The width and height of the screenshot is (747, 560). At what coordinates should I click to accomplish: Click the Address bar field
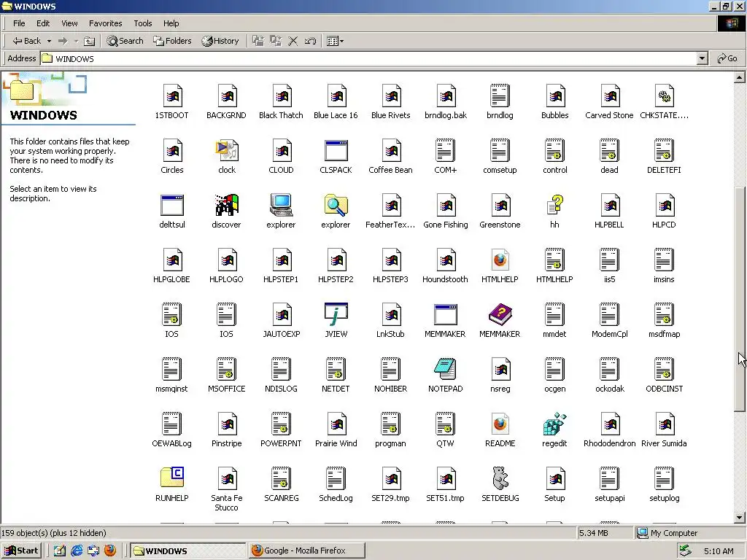pyautogui.click(x=368, y=58)
